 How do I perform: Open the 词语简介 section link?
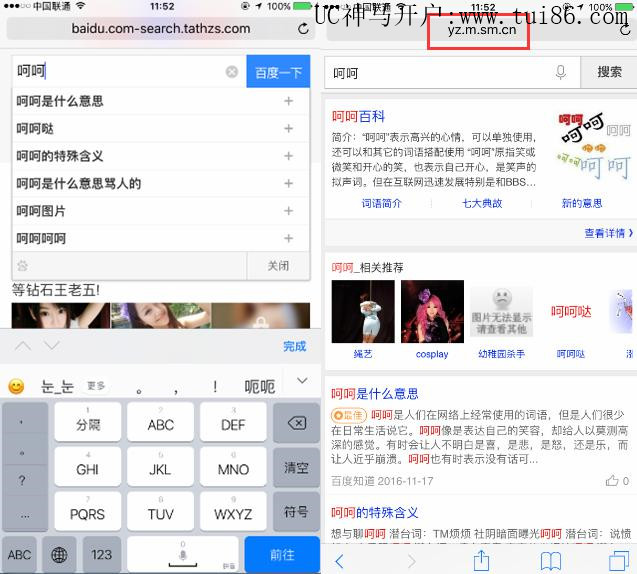pyautogui.click(x=381, y=203)
